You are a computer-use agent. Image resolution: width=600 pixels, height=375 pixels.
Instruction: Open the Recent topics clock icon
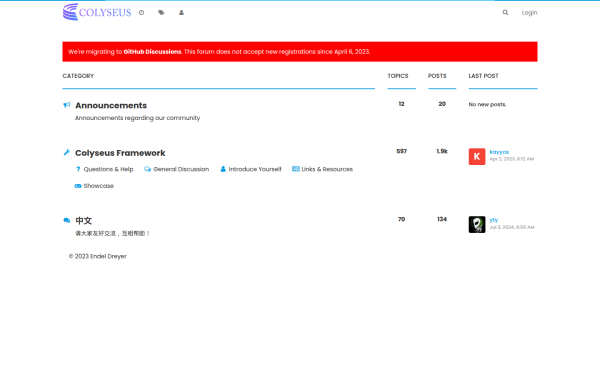142,13
